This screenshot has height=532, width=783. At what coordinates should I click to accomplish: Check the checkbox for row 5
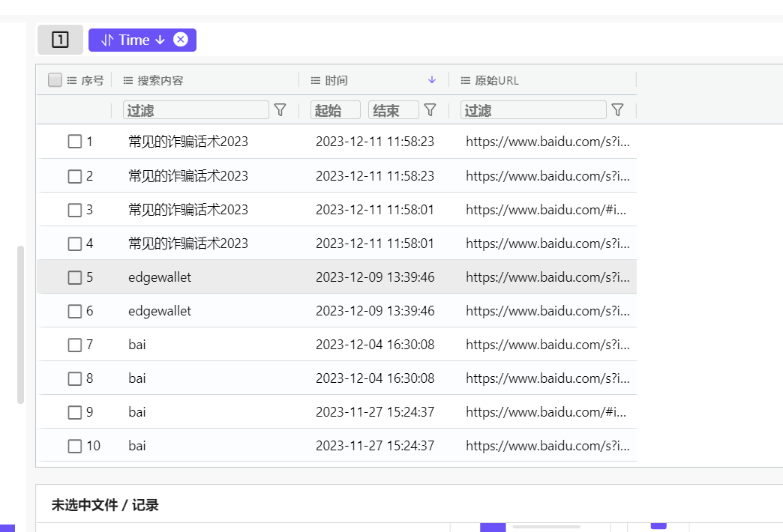(75, 277)
